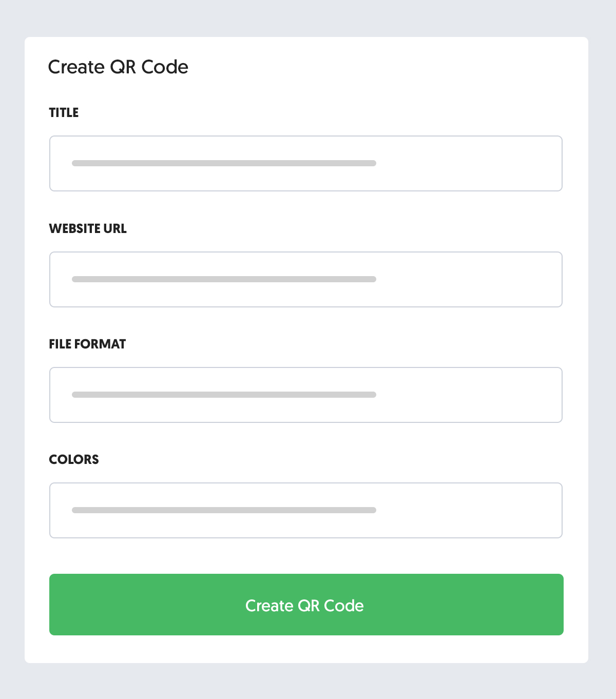The image size is (616, 699).
Task: Open the Colors field
Action: point(306,510)
